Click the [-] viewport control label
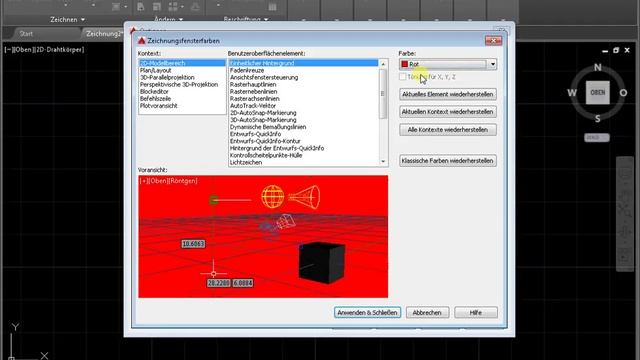The width and height of the screenshot is (640, 360). (x=8, y=50)
